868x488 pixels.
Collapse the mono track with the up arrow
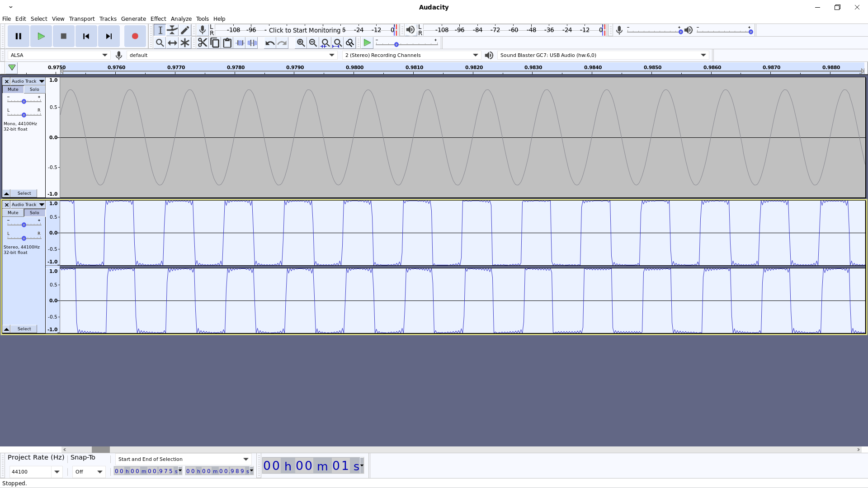[x=6, y=193]
